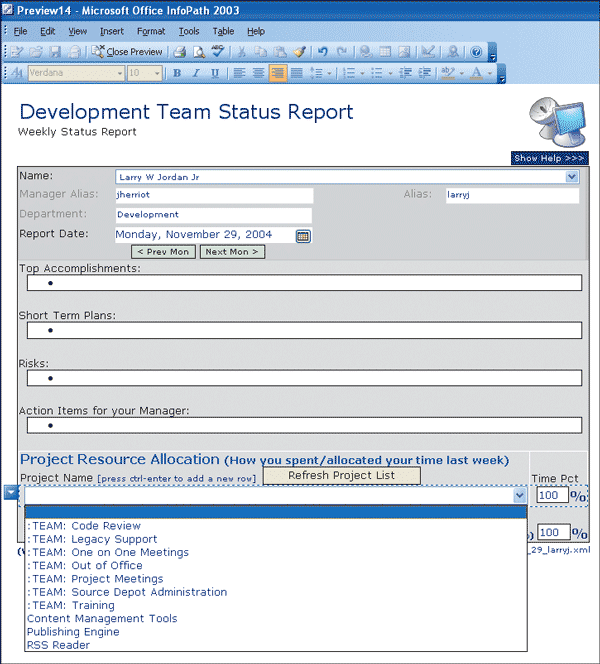This screenshot has width=600, height=664.
Task: Click the Show Help >>> button
Action: coord(550,158)
